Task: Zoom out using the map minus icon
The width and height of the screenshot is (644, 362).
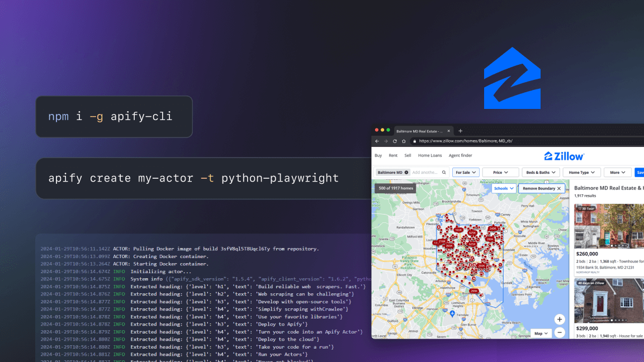Action: [x=560, y=332]
